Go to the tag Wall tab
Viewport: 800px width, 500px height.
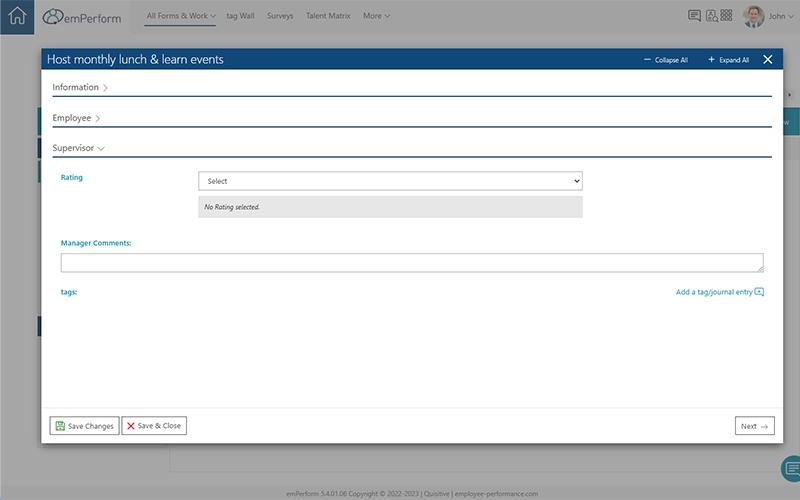[x=240, y=16]
